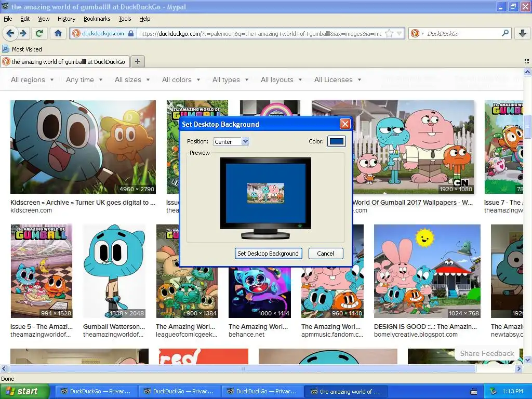Open the Tools menu
532x399 pixels.
click(125, 19)
